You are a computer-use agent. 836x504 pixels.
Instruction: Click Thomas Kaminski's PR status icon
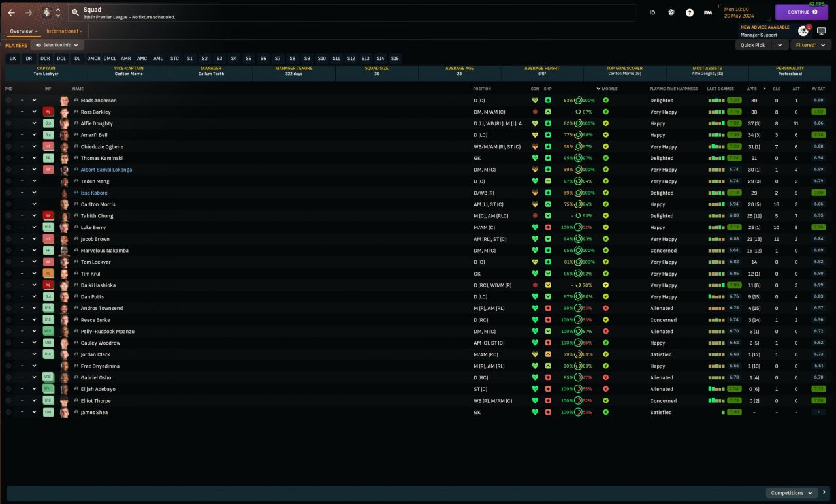tap(48, 158)
